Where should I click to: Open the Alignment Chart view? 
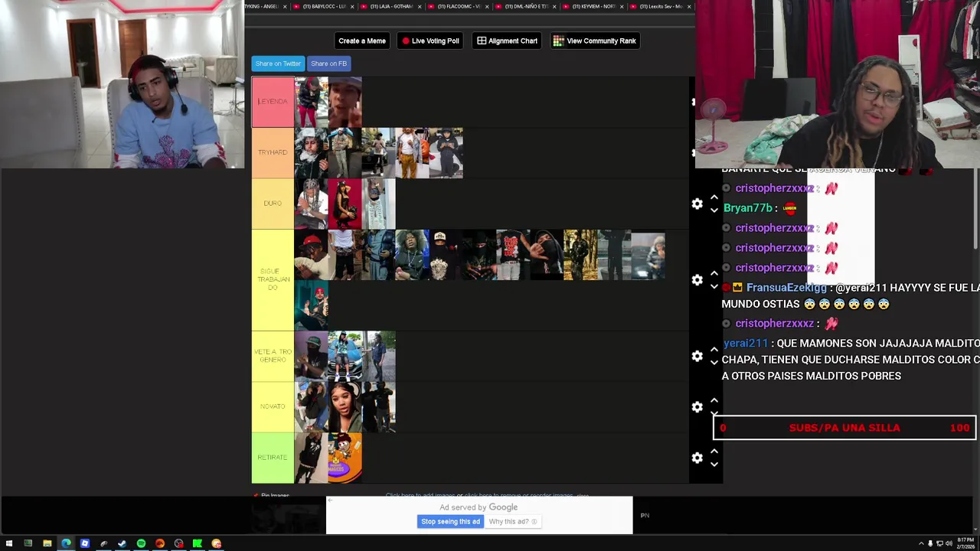click(507, 41)
